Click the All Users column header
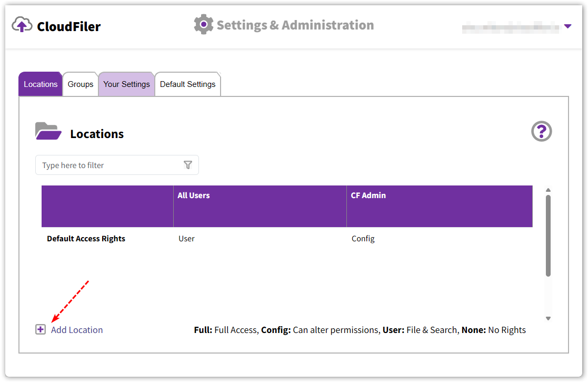 click(x=194, y=195)
